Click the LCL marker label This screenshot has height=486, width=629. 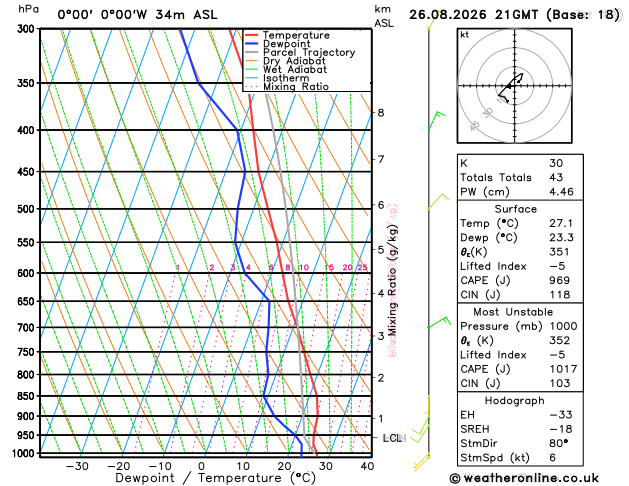coord(394,438)
